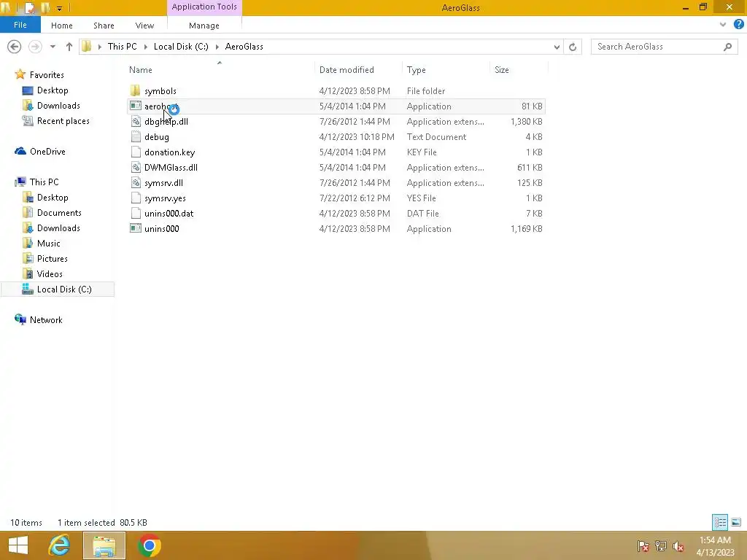Open Music under This PC
This screenshot has width=747, height=560.
(x=49, y=244)
